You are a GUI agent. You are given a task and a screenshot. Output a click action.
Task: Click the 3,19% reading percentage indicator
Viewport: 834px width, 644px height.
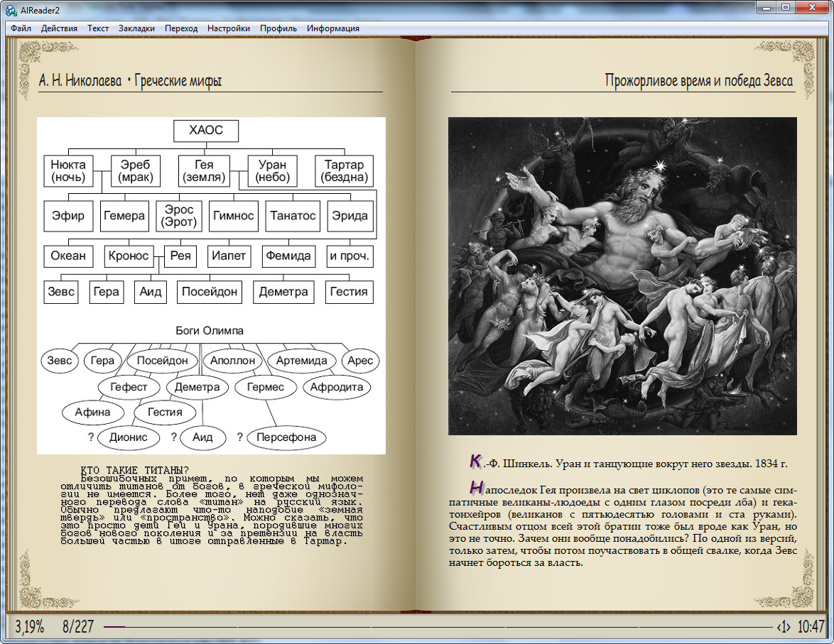click(29, 626)
